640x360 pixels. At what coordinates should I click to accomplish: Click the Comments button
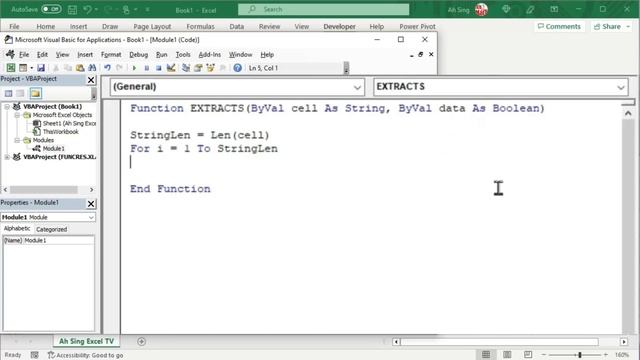coord(559,27)
